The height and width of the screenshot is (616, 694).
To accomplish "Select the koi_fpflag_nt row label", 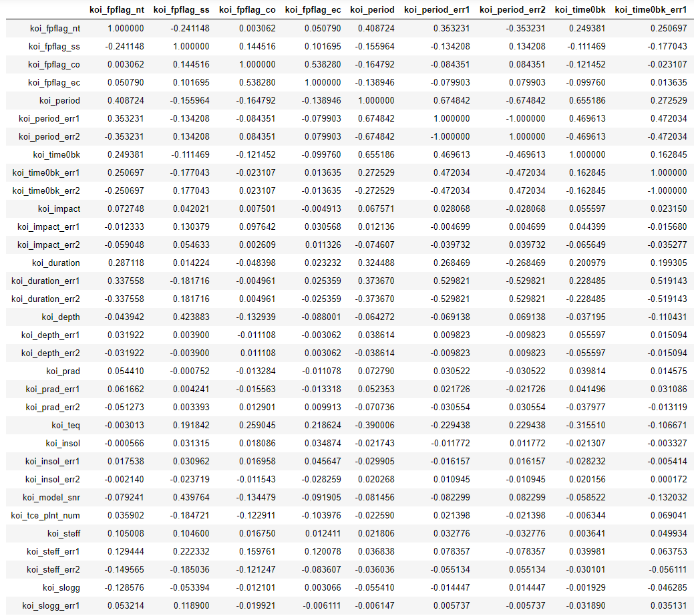I will click(55, 28).
